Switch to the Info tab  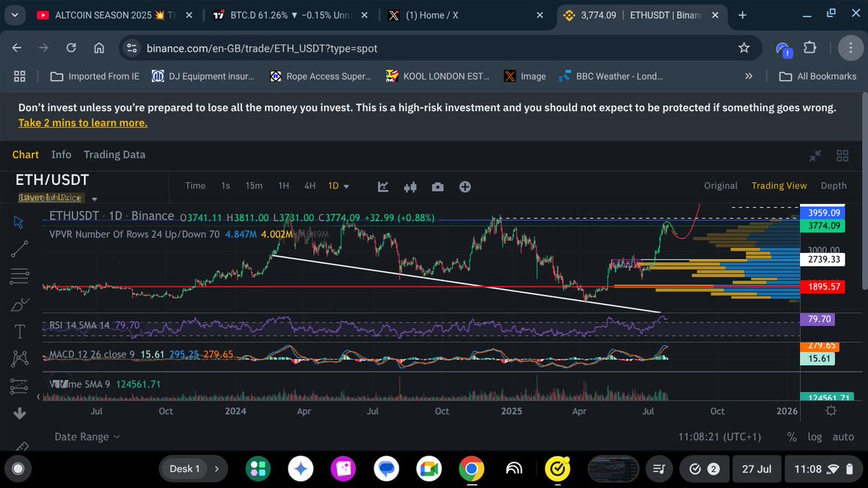point(61,155)
